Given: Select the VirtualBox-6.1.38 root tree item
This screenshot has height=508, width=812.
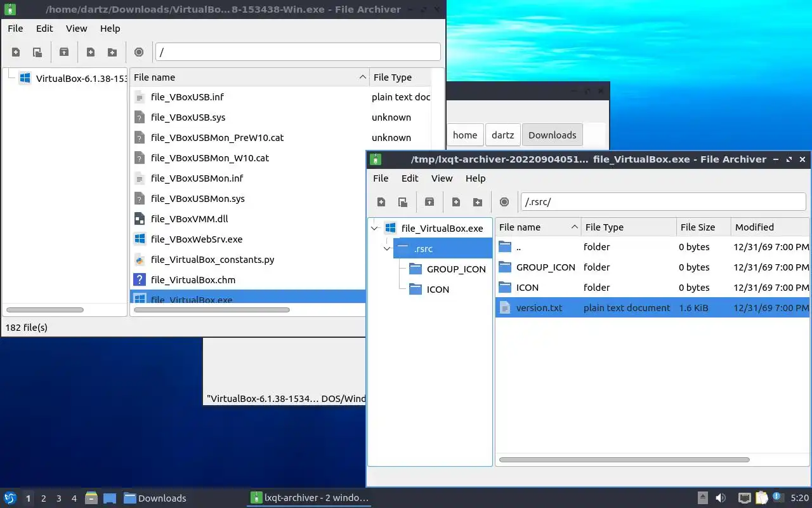Looking at the screenshot, I should (x=73, y=79).
